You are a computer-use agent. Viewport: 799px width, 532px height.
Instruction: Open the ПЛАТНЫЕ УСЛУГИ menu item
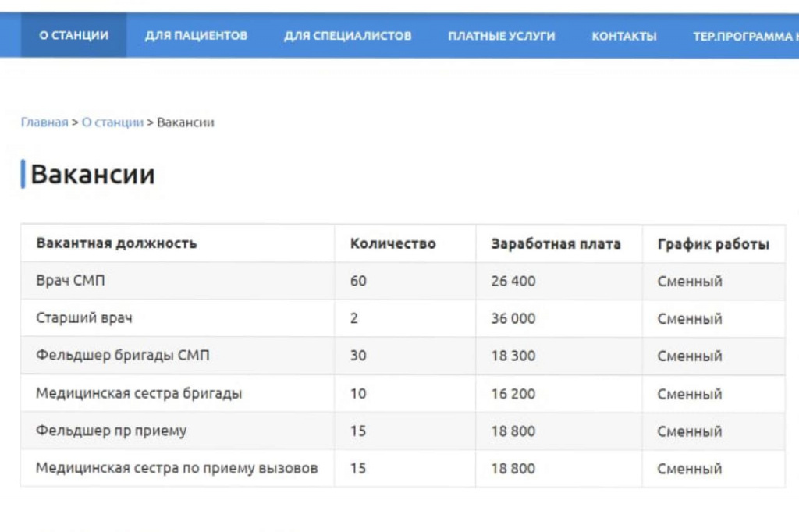pos(502,34)
